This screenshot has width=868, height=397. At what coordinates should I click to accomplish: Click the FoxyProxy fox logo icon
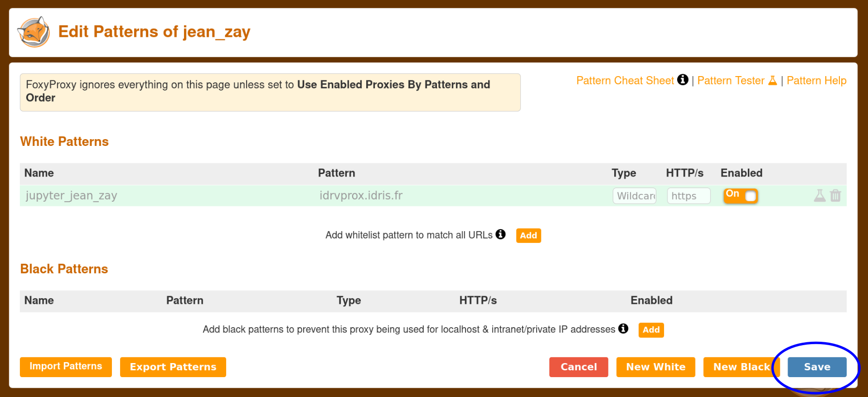pyautogui.click(x=33, y=32)
